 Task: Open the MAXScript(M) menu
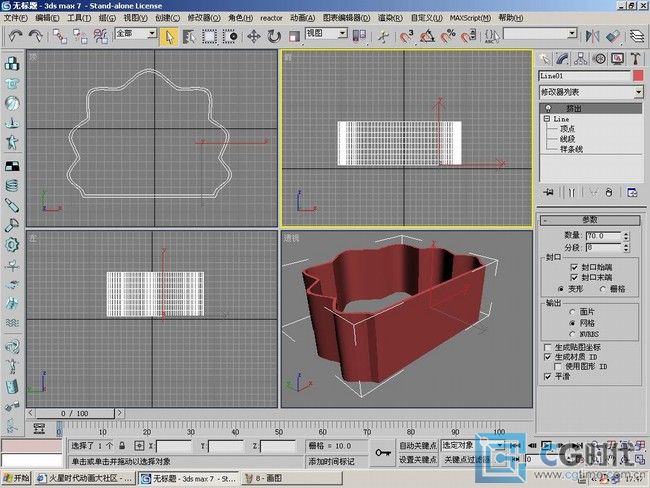(471, 18)
